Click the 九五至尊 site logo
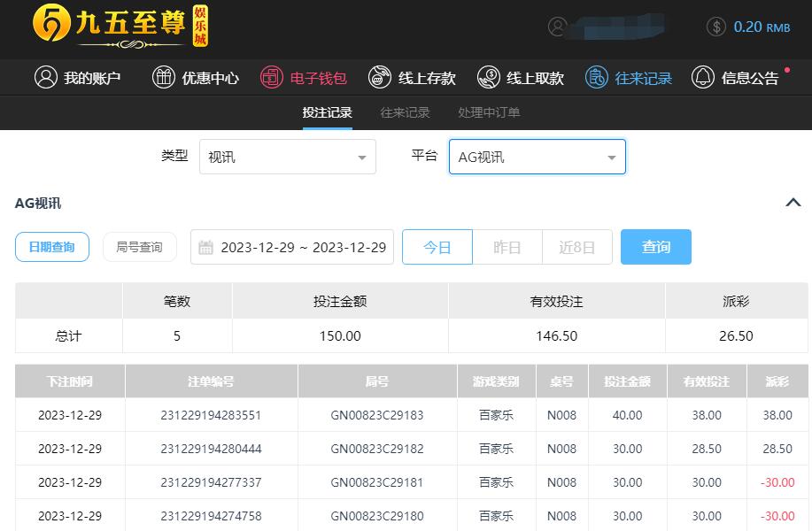Viewport: 812px width, 531px height. (x=120, y=26)
